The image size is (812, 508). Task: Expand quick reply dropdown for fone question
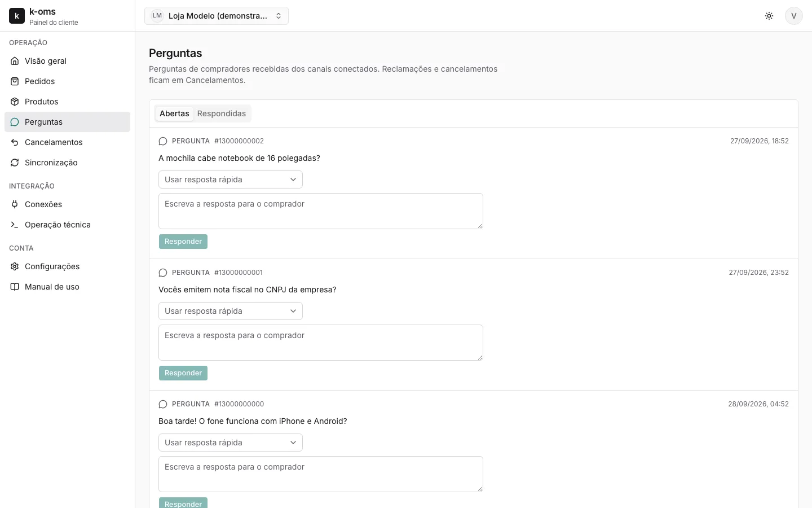pos(231,443)
